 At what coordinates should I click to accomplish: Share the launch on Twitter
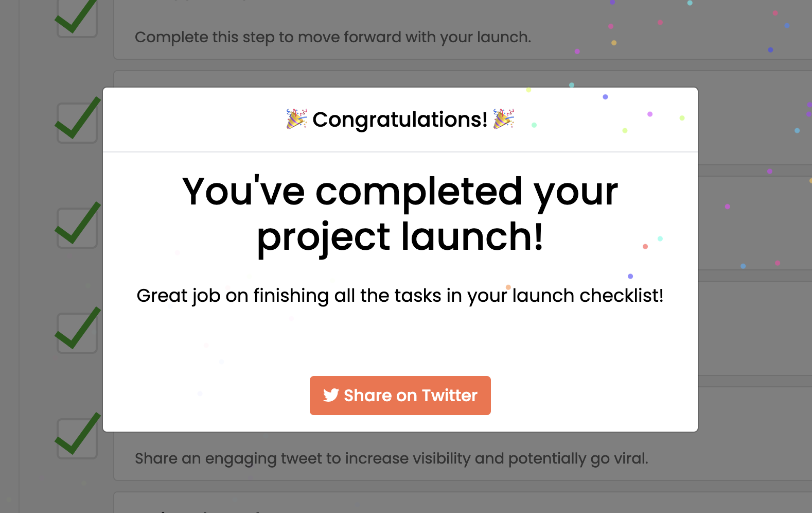pyautogui.click(x=400, y=396)
